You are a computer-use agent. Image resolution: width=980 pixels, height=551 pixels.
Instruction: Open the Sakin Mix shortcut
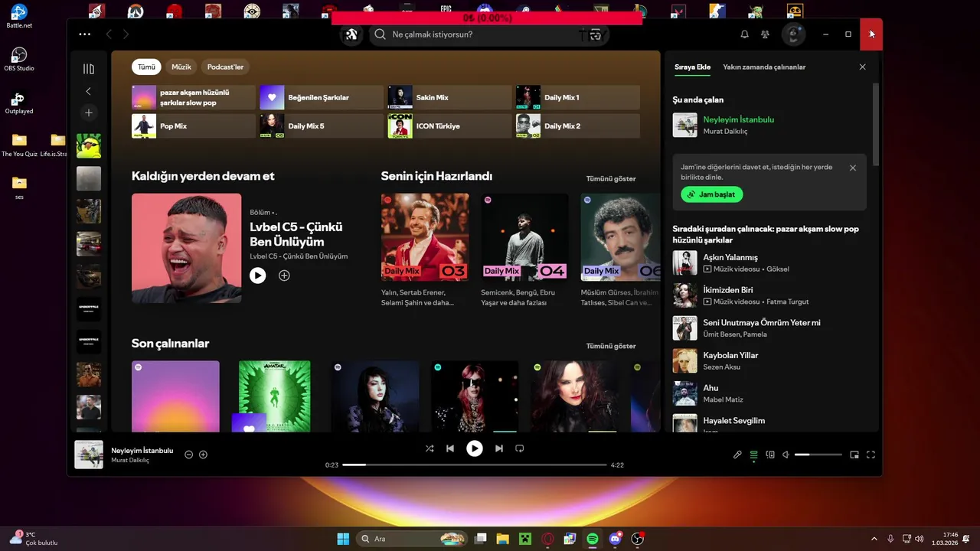coord(449,97)
